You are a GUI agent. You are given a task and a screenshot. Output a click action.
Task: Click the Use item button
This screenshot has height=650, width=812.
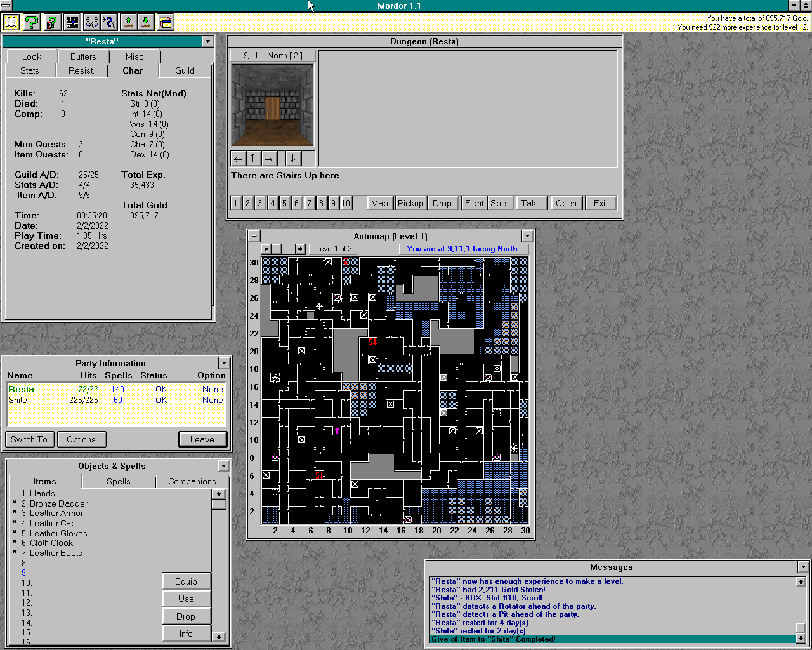point(186,599)
